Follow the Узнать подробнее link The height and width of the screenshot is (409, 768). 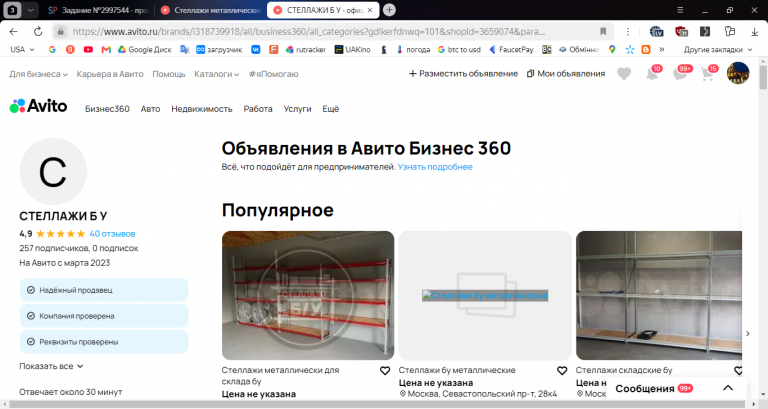click(x=435, y=167)
